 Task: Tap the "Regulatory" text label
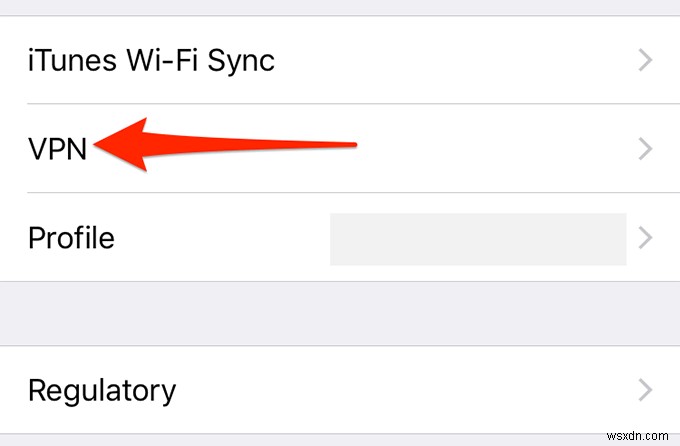coord(102,390)
